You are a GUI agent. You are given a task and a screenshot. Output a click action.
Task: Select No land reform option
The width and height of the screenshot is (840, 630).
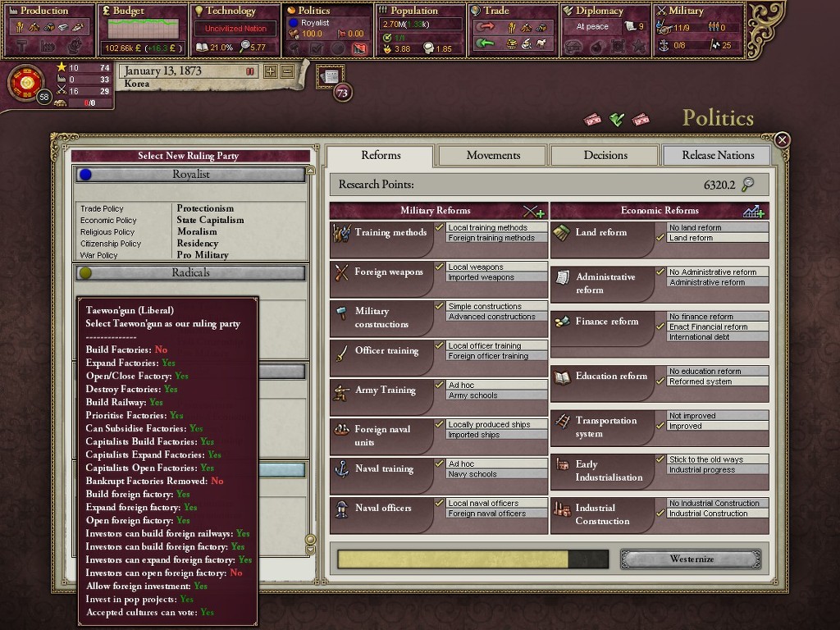(717, 228)
